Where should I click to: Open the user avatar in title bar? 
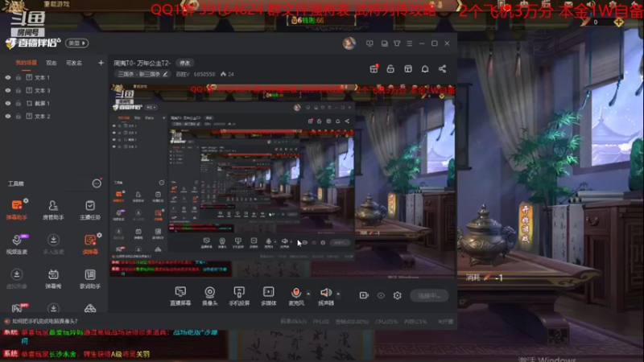[349, 43]
